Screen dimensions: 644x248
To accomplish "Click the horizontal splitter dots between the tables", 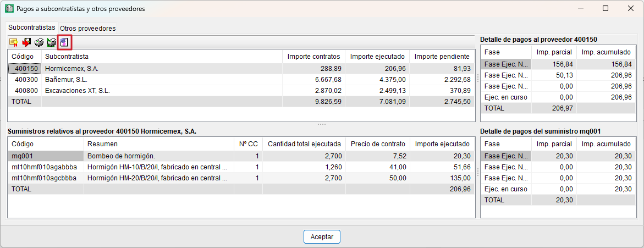I will tap(322, 124).
